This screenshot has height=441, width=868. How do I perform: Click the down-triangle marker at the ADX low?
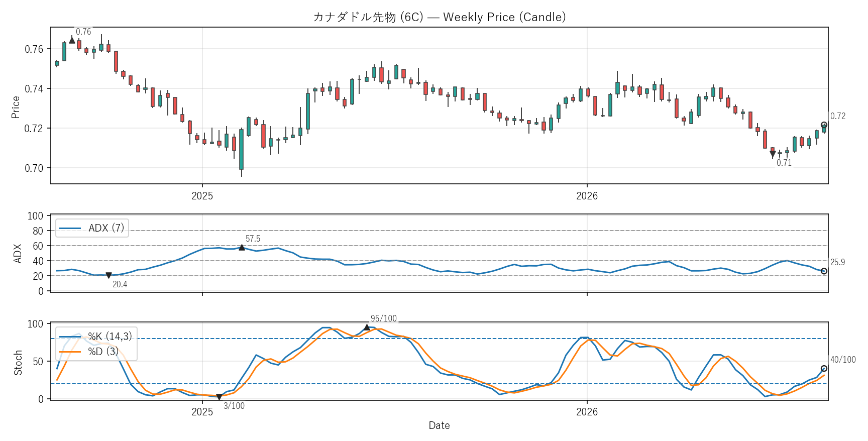pyautogui.click(x=108, y=276)
